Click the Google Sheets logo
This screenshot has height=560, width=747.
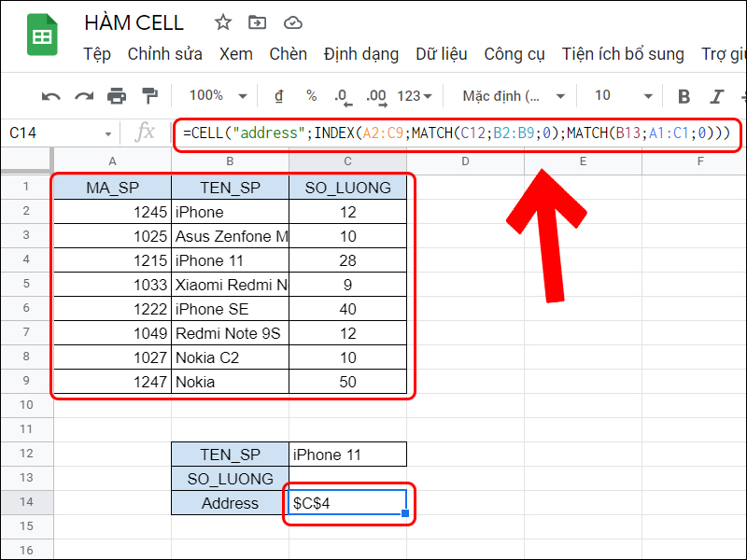(42, 35)
